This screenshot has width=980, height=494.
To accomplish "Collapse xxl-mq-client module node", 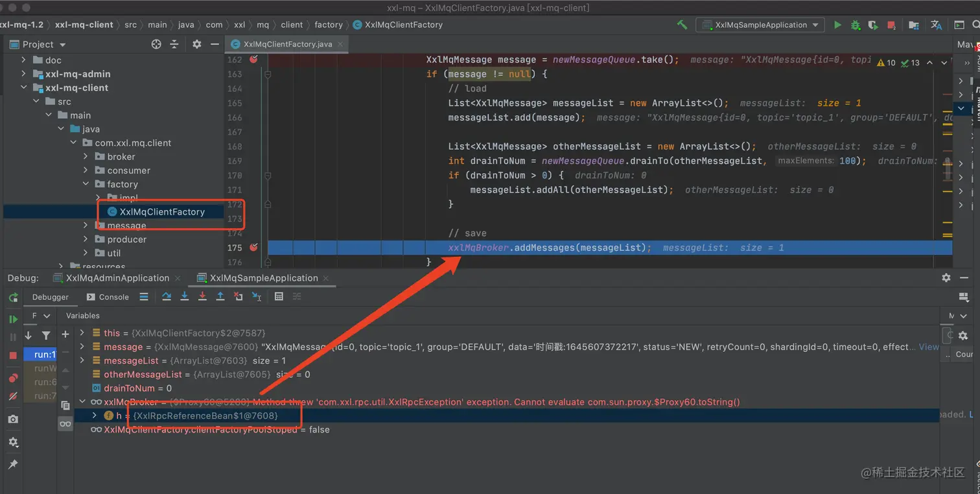I will 24,88.
